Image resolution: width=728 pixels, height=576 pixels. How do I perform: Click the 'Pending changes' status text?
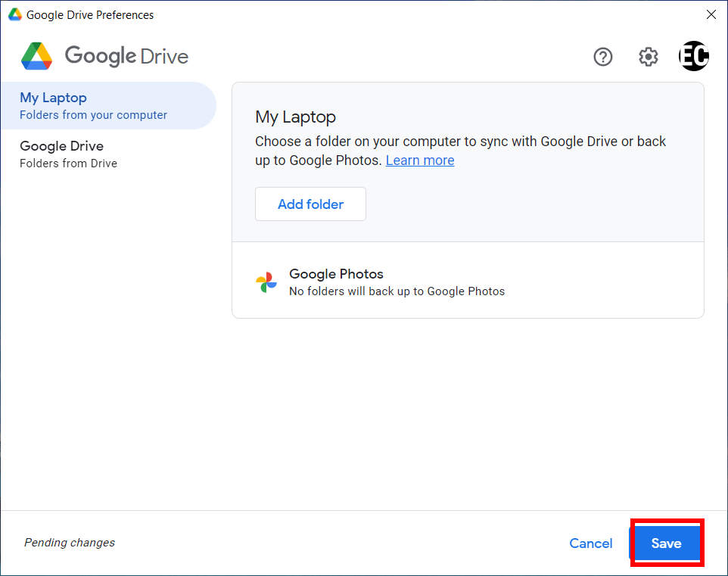click(69, 543)
